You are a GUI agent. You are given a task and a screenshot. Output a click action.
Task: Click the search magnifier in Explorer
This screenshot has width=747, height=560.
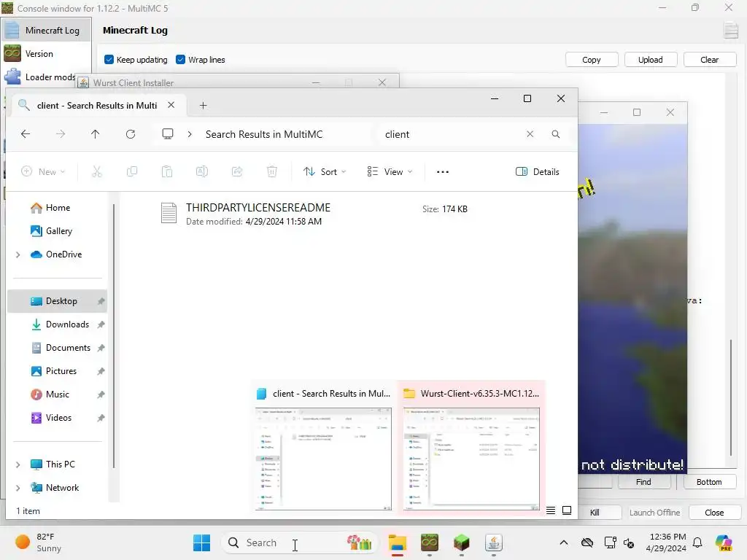tap(555, 134)
